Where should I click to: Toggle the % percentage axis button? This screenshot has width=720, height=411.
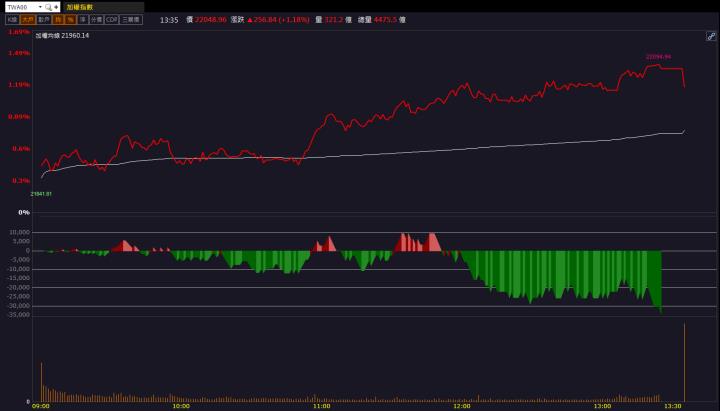click(70, 19)
